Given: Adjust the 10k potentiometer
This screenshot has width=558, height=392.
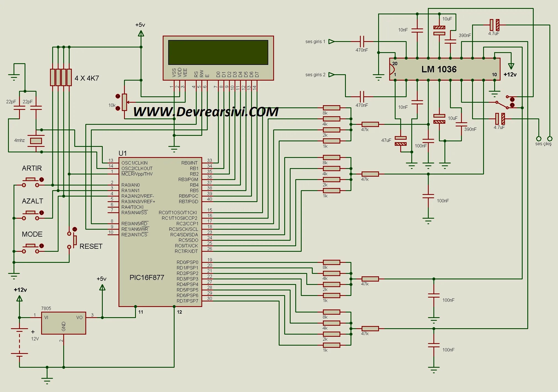Looking at the screenshot, I should coord(124,102).
